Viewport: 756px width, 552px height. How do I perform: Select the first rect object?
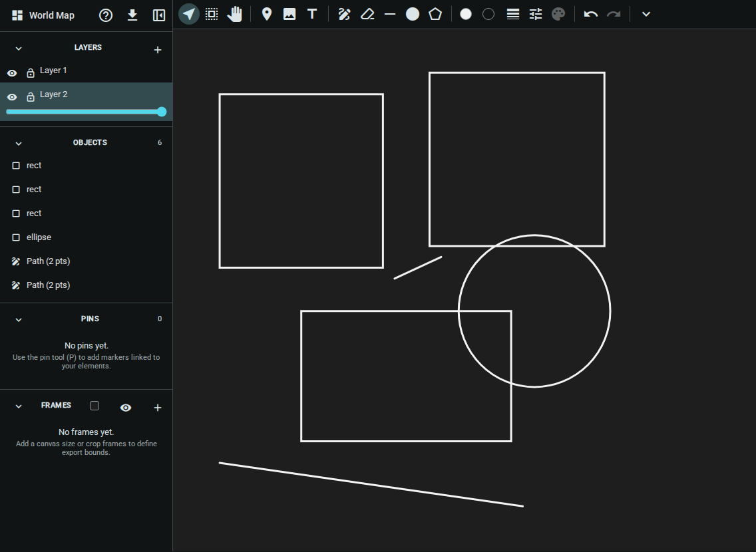(x=87, y=166)
